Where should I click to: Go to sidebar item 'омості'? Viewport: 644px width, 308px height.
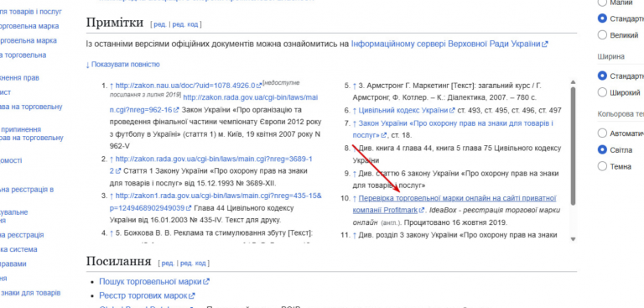11,160
